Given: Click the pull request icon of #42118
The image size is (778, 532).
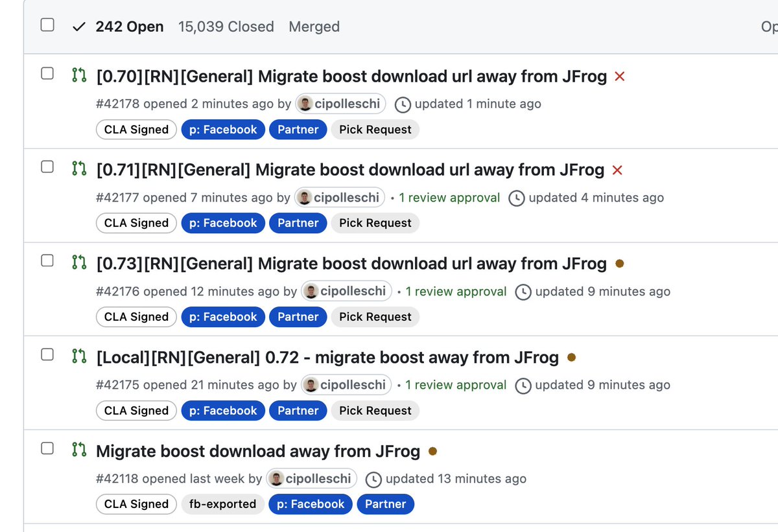Looking at the screenshot, I should (x=78, y=450).
